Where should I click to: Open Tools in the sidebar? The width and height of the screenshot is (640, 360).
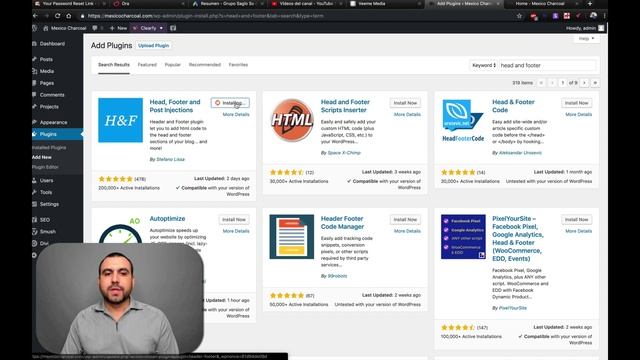click(46, 192)
